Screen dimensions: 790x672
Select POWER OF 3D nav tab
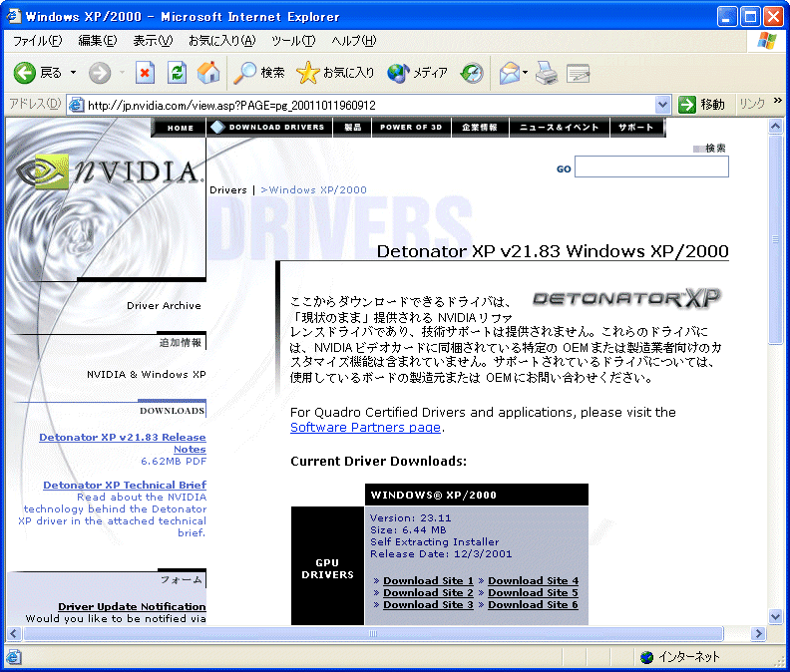[x=411, y=128]
